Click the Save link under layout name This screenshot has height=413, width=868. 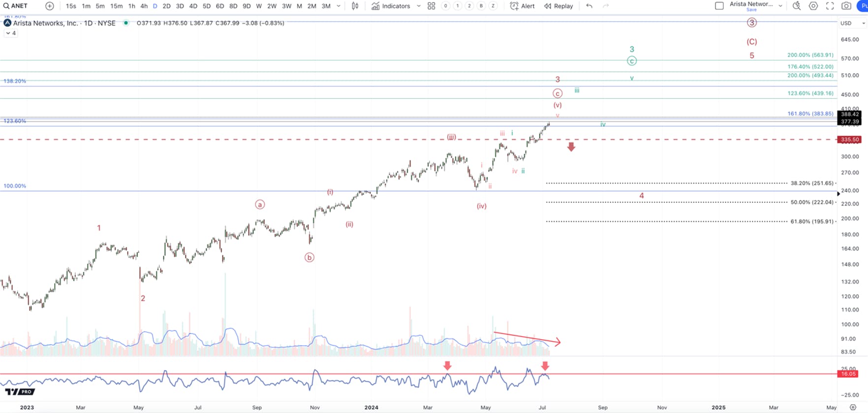pyautogui.click(x=751, y=10)
